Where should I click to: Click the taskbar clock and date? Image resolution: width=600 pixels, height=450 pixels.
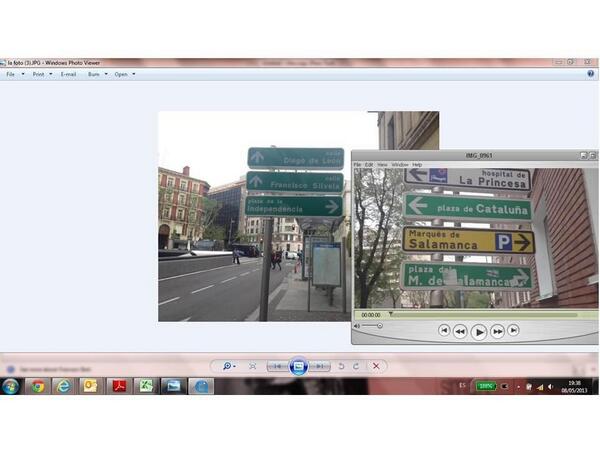[574, 386]
